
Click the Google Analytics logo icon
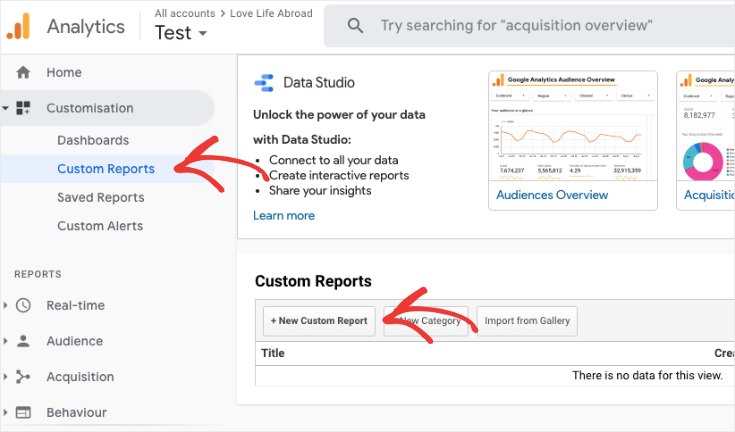coord(18,26)
